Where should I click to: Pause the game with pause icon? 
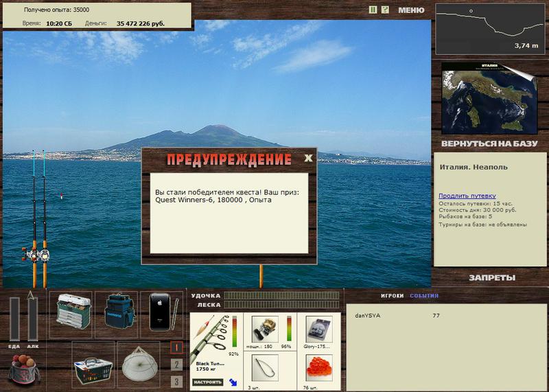tap(373, 10)
